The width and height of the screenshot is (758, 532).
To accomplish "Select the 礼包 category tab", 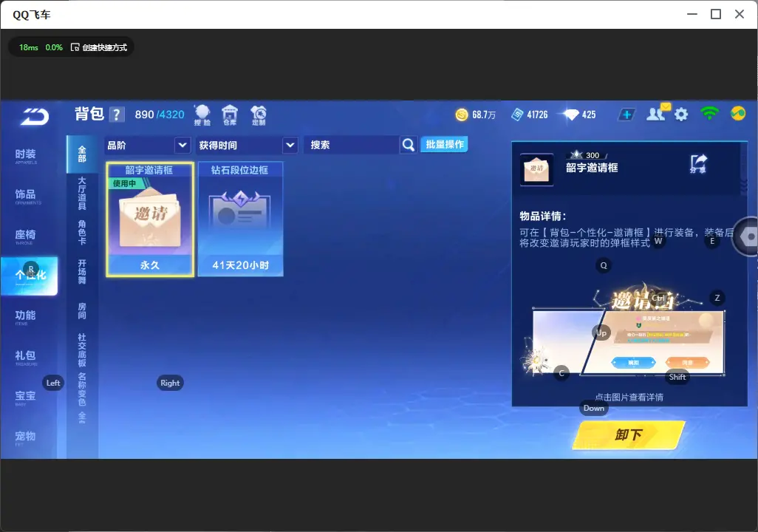I will 26,357.
